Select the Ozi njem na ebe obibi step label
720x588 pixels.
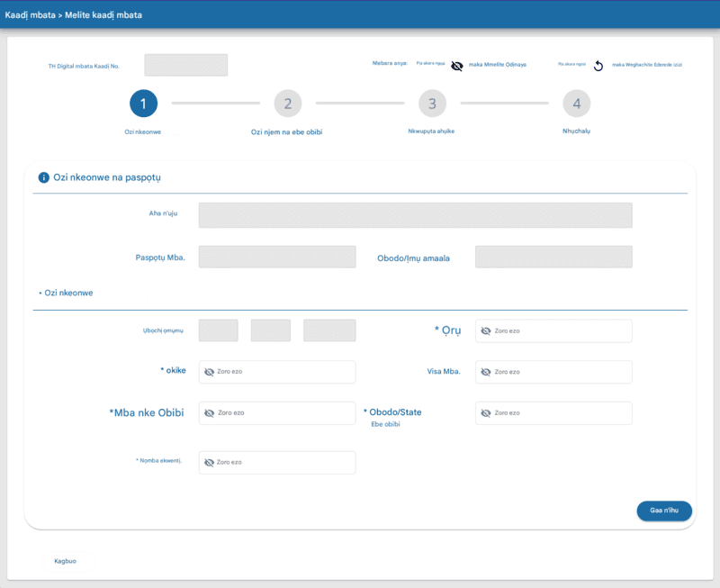(x=286, y=131)
